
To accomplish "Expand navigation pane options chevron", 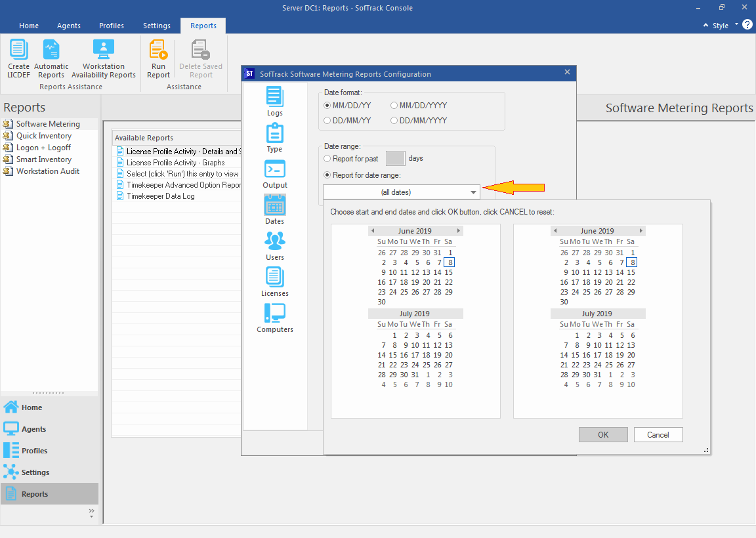I will click(x=92, y=513).
